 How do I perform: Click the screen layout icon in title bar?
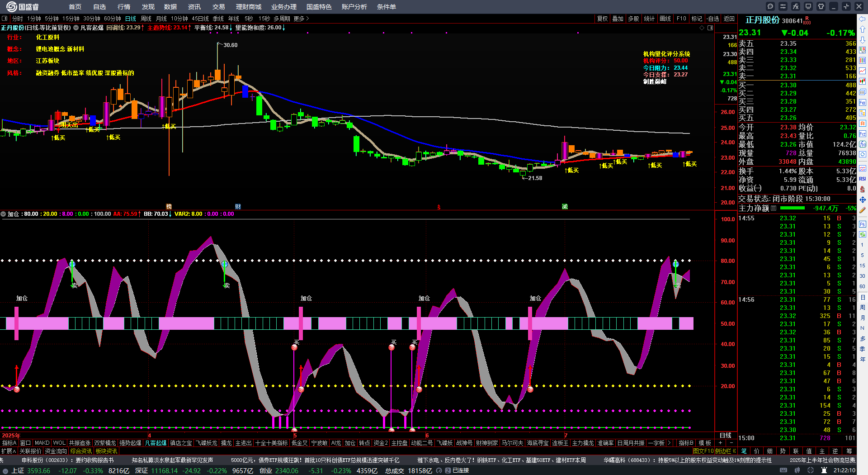click(808, 6)
